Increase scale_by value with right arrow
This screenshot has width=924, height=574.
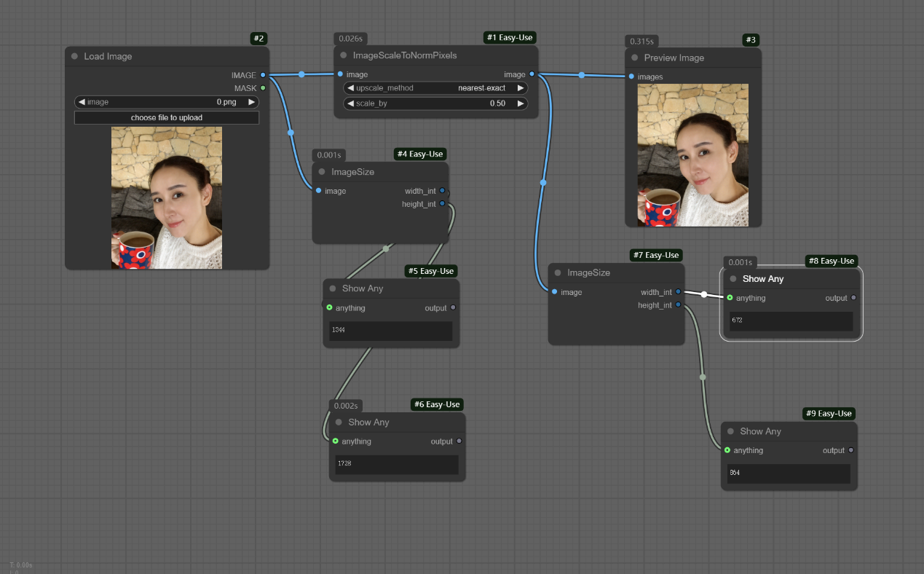(520, 103)
